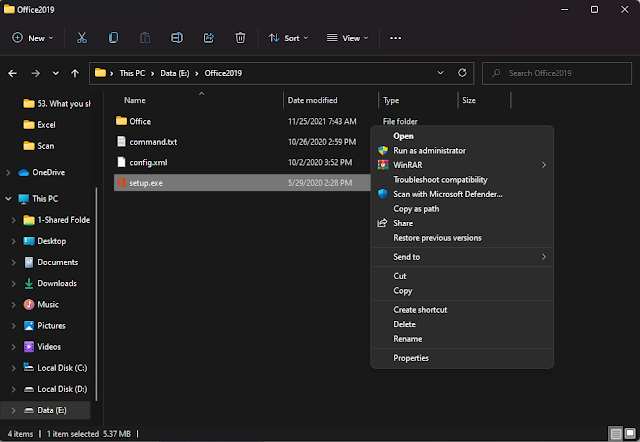
Task: Open the Sort dropdown
Action: tap(288, 38)
